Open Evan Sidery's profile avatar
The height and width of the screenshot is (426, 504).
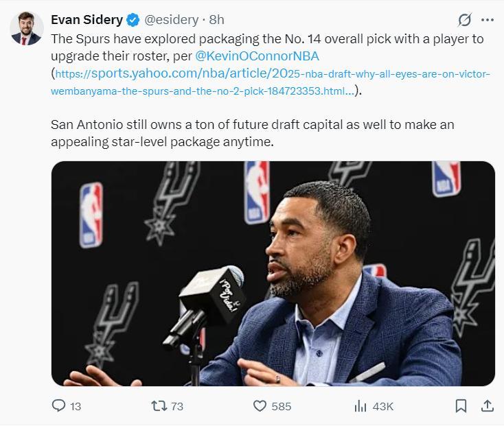click(x=25, y=29)
